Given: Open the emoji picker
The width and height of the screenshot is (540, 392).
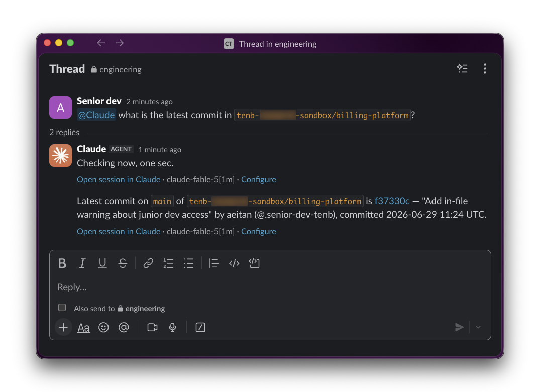Looking at the screenshot, I should tap(103, 327).
